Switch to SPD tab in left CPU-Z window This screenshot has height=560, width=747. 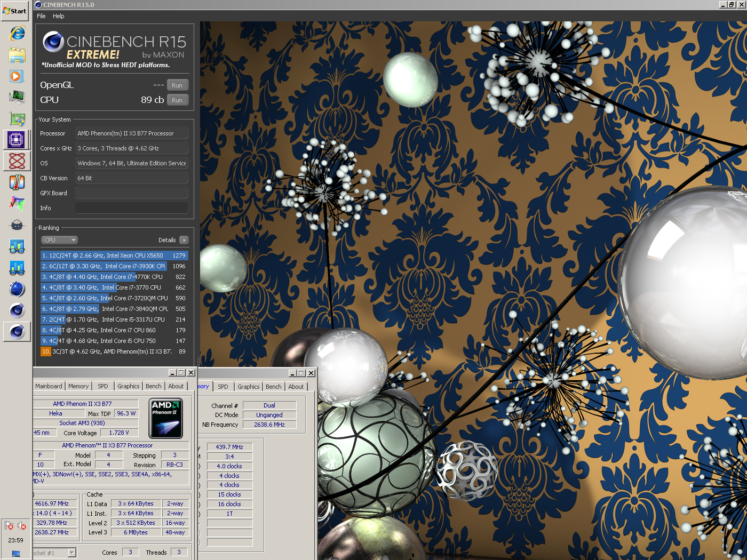103,386
